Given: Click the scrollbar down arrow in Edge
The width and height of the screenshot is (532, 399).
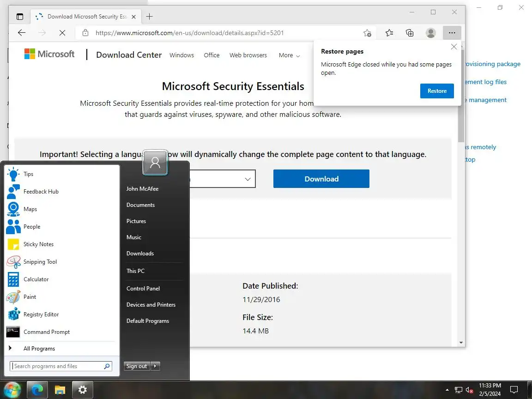Looking at the screenshot, I should point(461,343).
